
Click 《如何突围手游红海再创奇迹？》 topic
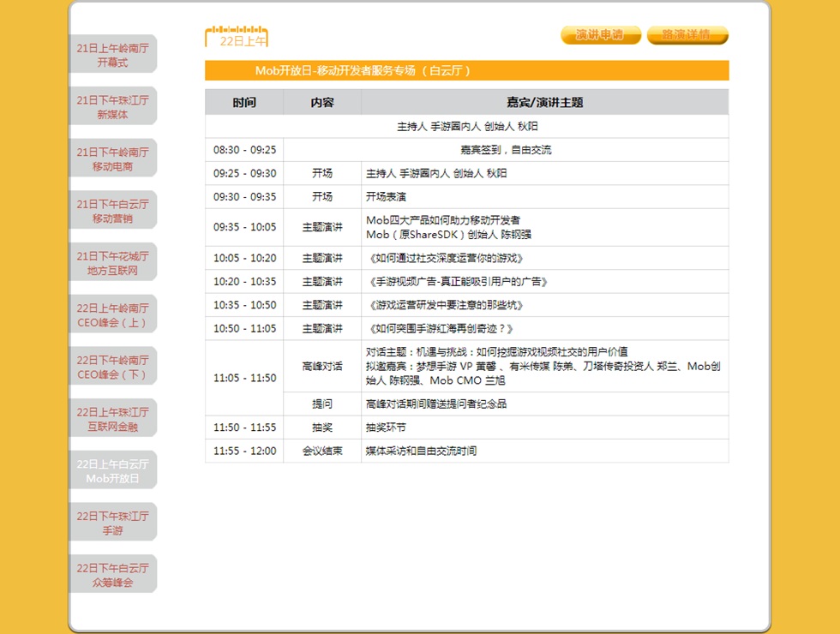(441, 329)
